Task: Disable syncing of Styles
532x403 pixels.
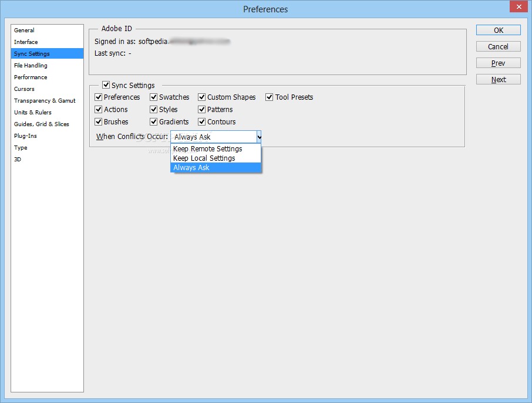Action: pos(153,109)
